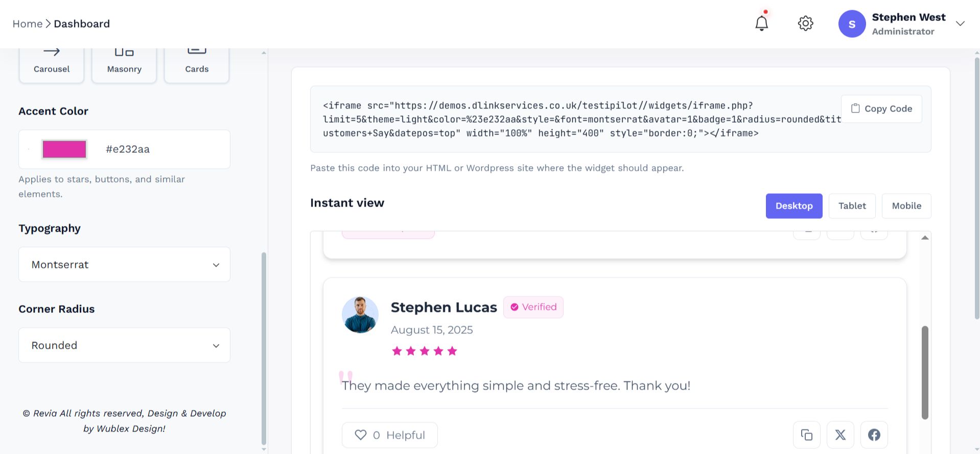Share review on X (Twitter)
Screen dimensions: 980x454
click(x=840, y=435)
